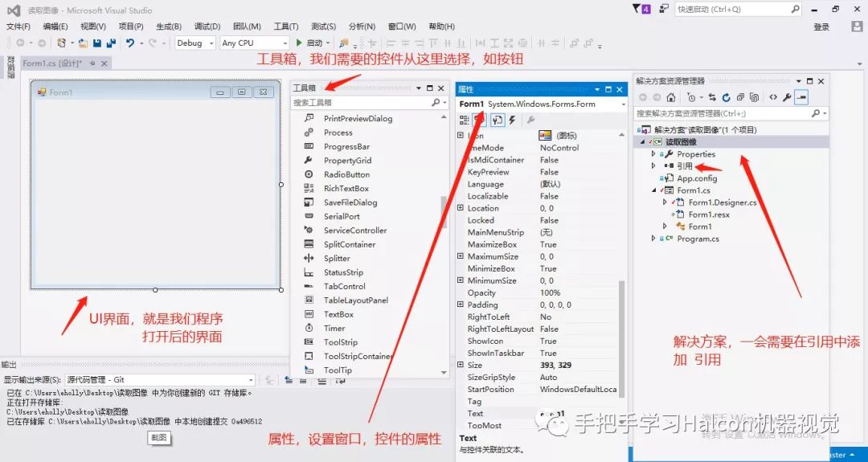This screenshot has width=868, height=462.
Task: Open the 生成(B) menu
Action: coord(168,27)
